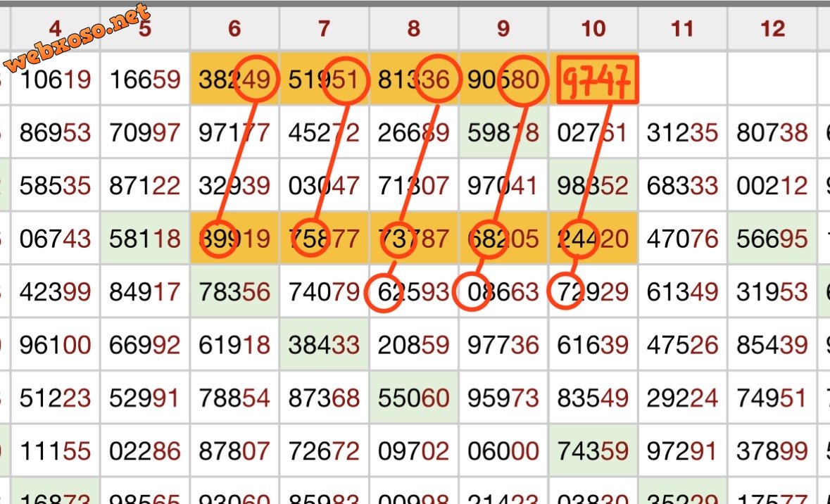The width and height of the screenshot is (830, 504).
Task: Select column header 10
Action: tap(593, 28)
